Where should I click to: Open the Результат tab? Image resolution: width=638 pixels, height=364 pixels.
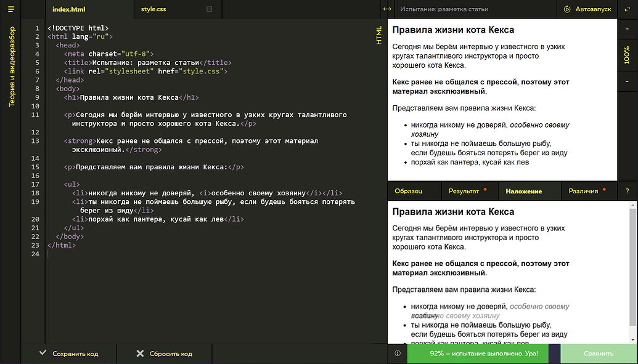(464, 191)
